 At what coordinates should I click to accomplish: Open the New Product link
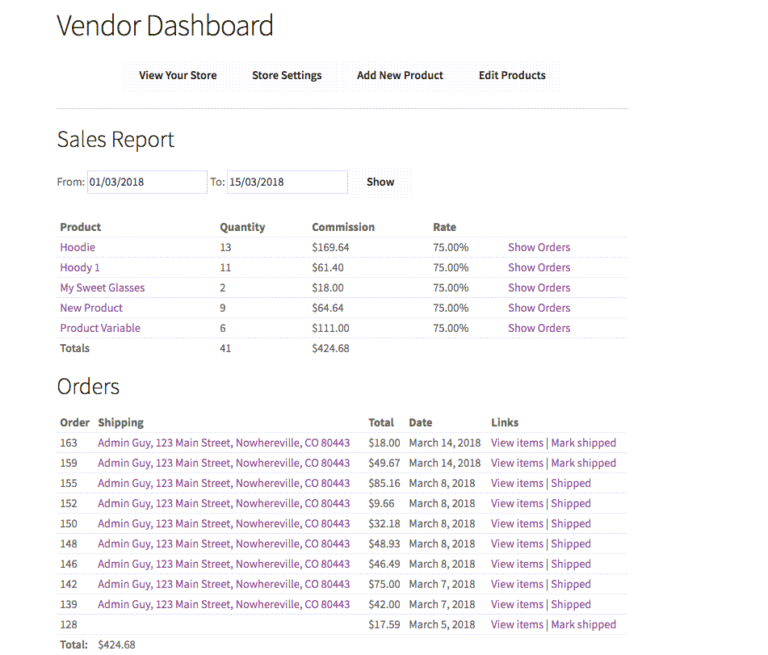pyautogui.click(x=91, y=308)
